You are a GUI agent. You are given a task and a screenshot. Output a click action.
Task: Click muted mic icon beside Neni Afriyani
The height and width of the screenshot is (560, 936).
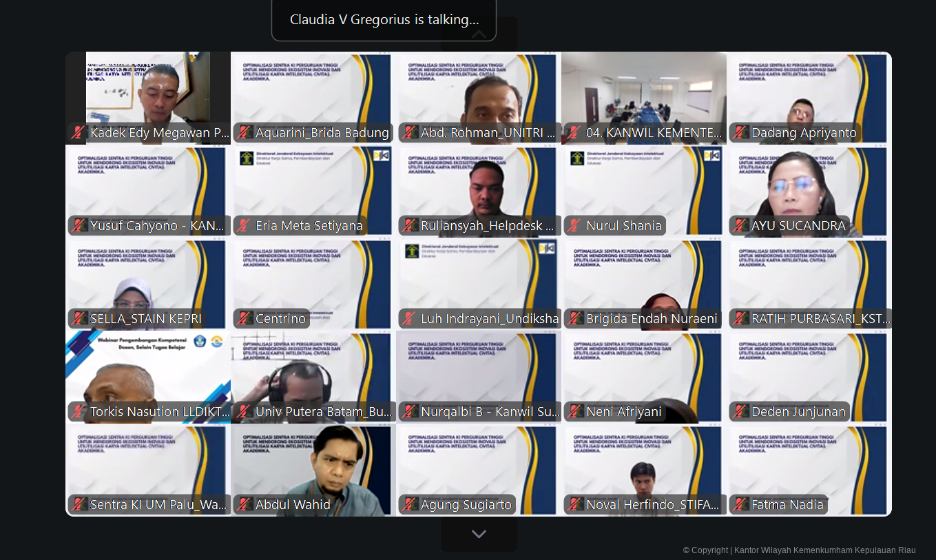click(575, 412)
